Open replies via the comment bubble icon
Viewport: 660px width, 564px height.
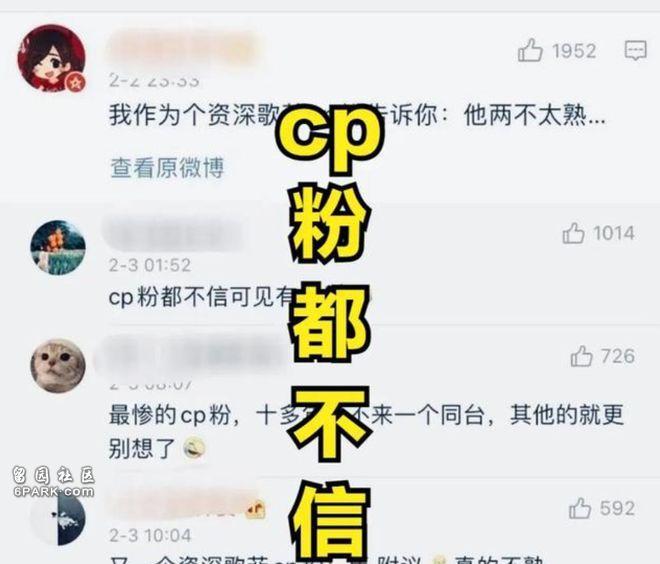point(636,51)
